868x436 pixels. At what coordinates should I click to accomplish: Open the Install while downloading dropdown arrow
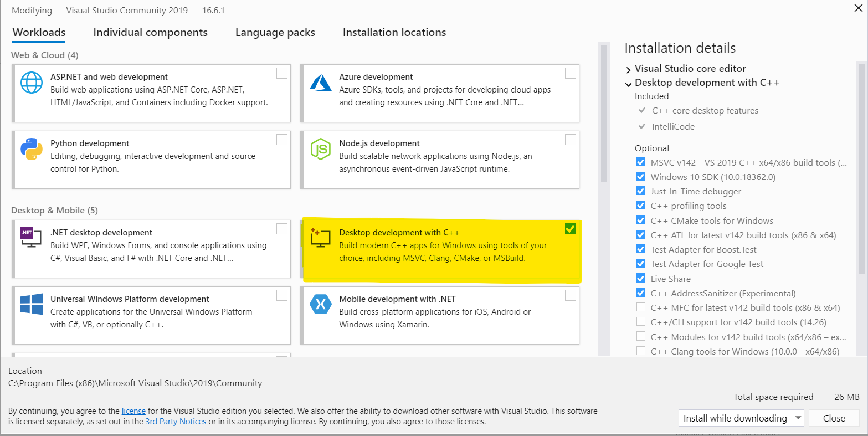798,418
